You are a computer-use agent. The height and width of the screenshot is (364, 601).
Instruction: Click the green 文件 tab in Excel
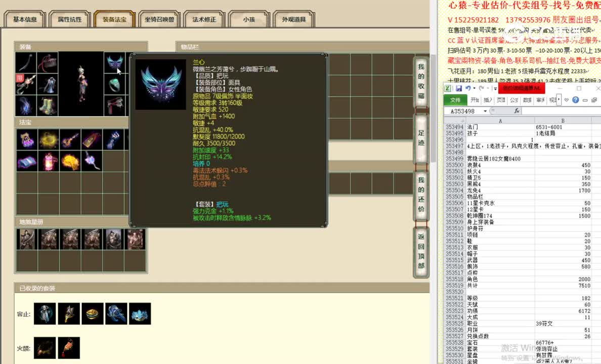[457, 100]
